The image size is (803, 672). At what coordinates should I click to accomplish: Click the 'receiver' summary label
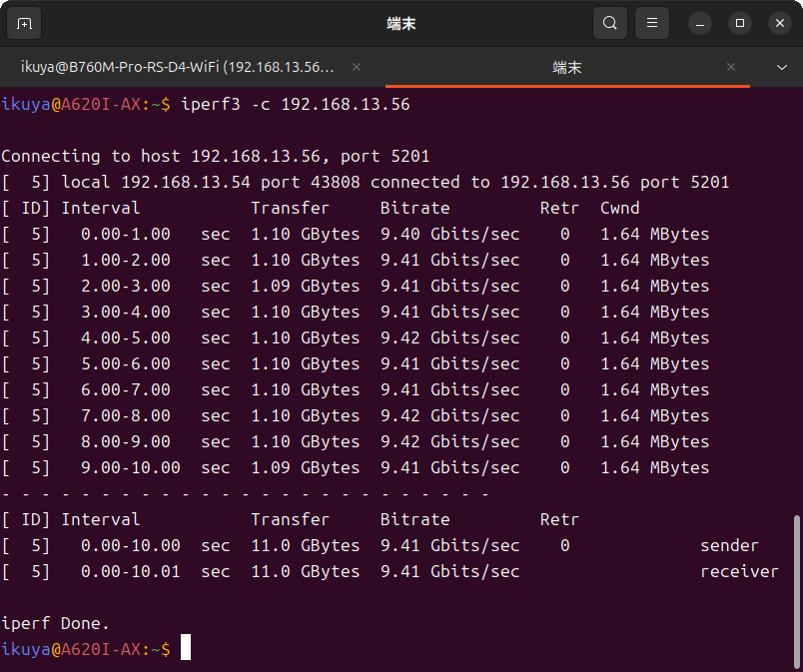point(739,571)
